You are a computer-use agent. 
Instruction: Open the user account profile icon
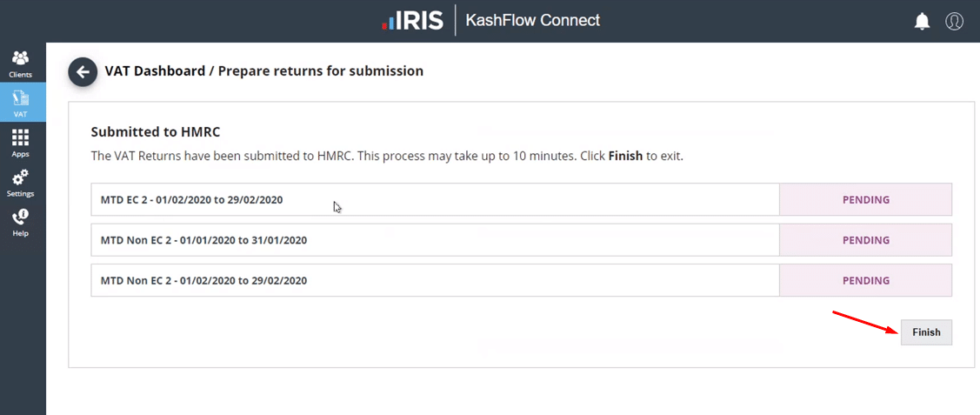pos(954,22)
